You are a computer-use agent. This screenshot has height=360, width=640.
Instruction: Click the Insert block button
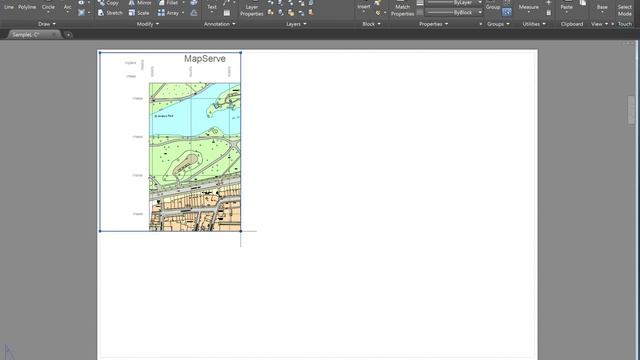coord(364,6)
